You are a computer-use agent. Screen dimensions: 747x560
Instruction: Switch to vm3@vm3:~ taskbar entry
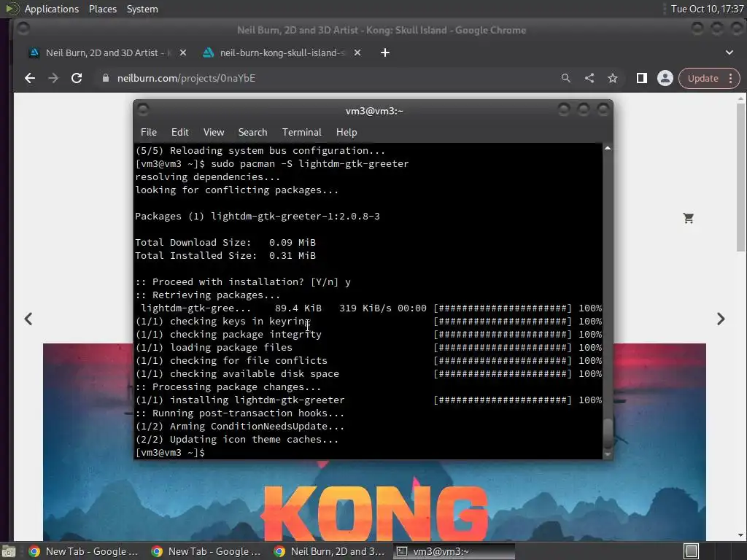(x=454, y=551)
